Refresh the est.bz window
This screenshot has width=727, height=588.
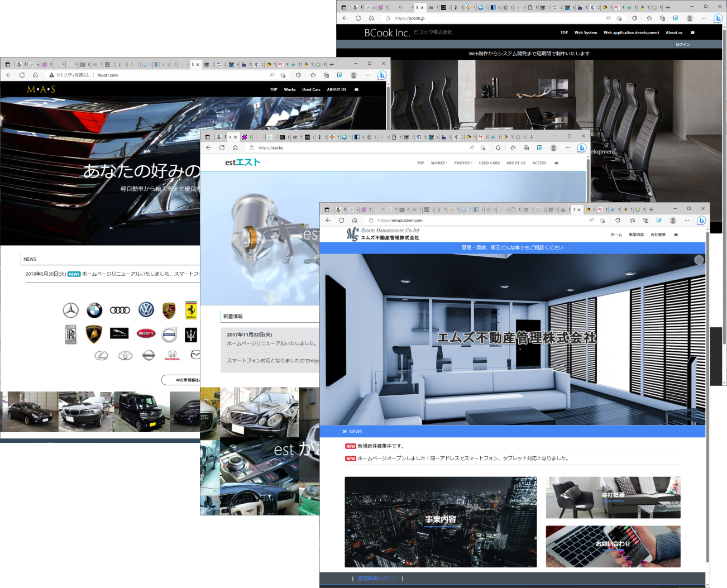click(222, 147)
